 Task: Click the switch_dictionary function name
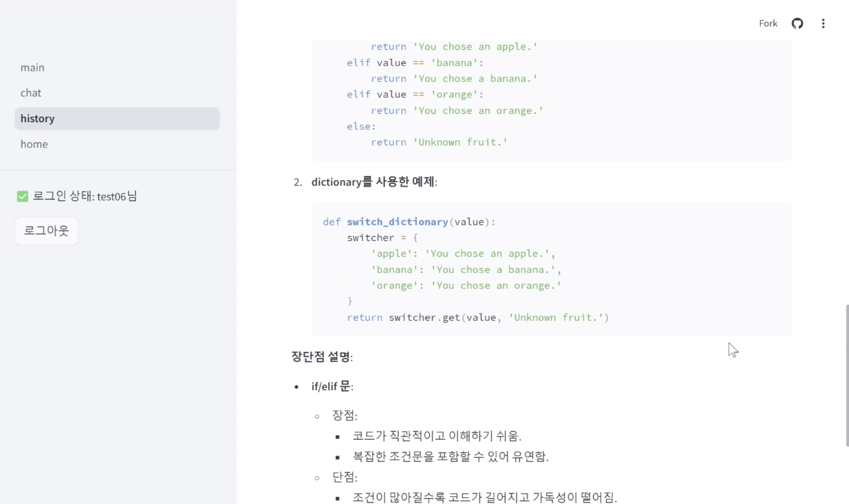(397, 222)
